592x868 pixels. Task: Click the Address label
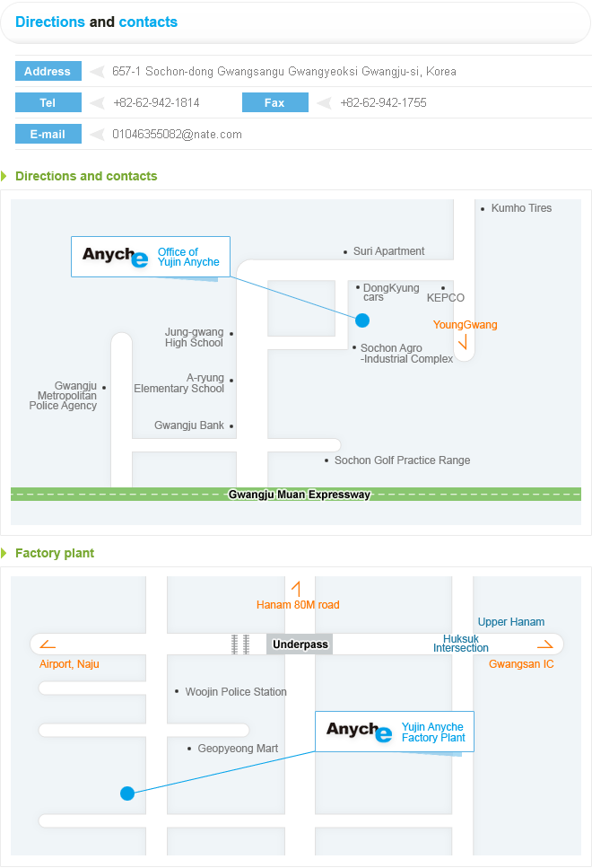(x=48, y=71)
